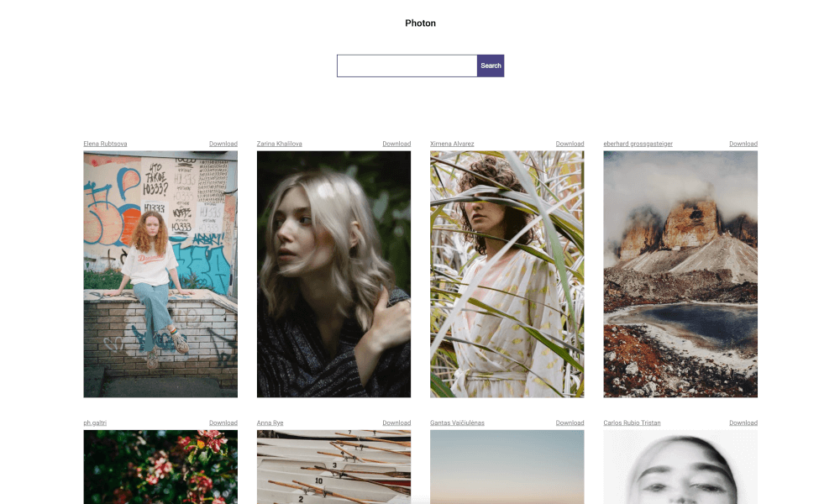Open Ximena Alvarez author link
Image resolution: width=840 pixels, height=504 pixels.
[452, 144]
